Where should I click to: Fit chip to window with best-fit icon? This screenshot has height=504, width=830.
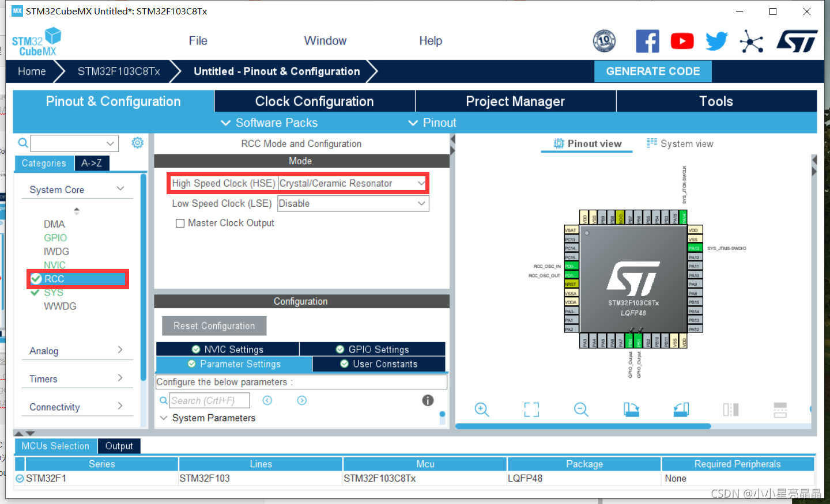tap(531, 410)
